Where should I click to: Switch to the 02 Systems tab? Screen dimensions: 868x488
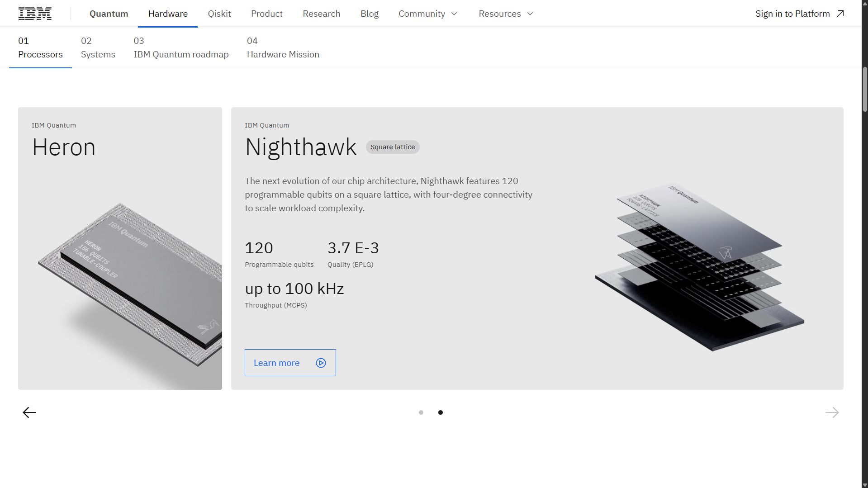tap(98, 47)
